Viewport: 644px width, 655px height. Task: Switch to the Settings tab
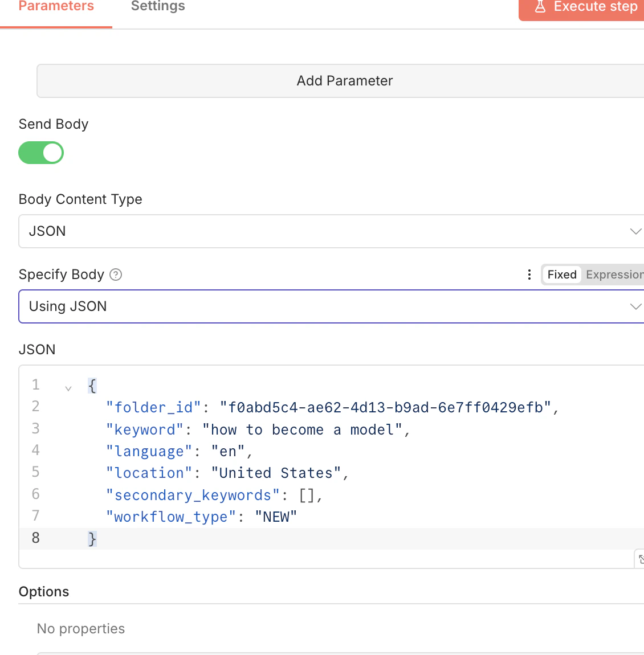coord(158,7)
